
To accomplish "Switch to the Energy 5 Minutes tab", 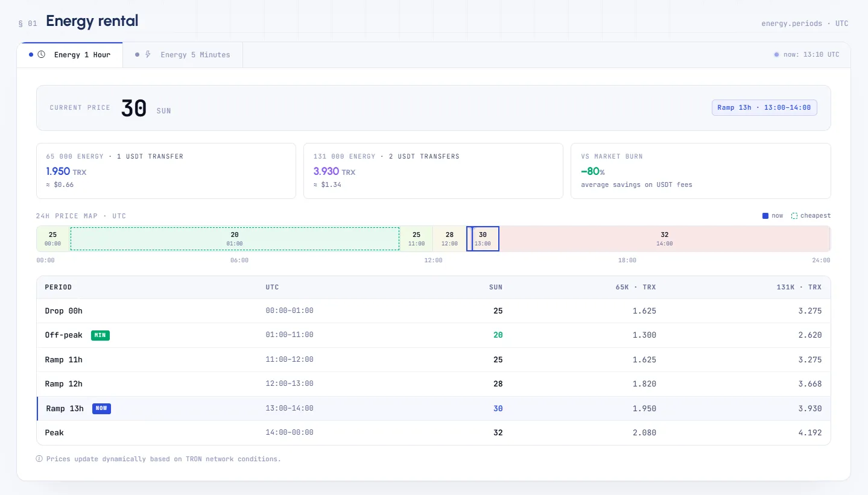I will (183, 55).
